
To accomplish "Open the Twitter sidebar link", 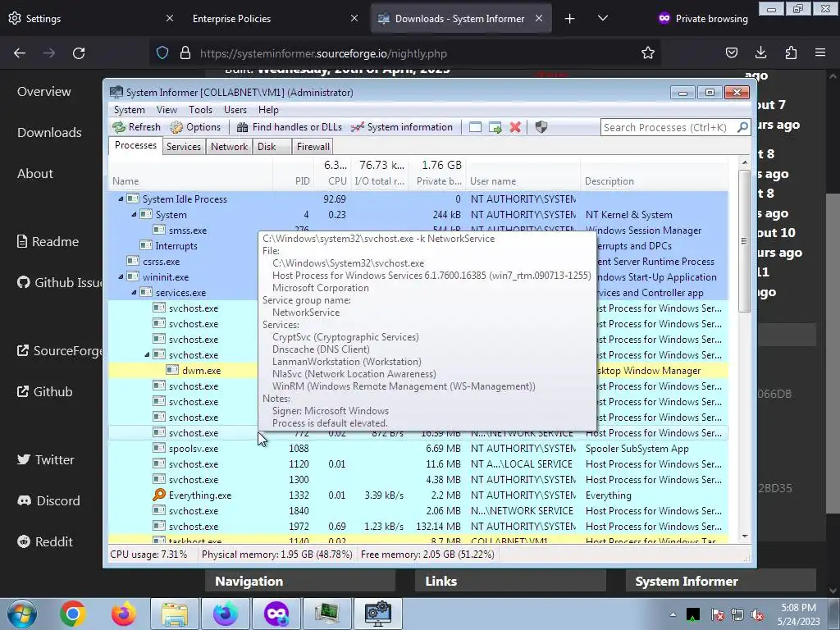I will coord(46,459).
